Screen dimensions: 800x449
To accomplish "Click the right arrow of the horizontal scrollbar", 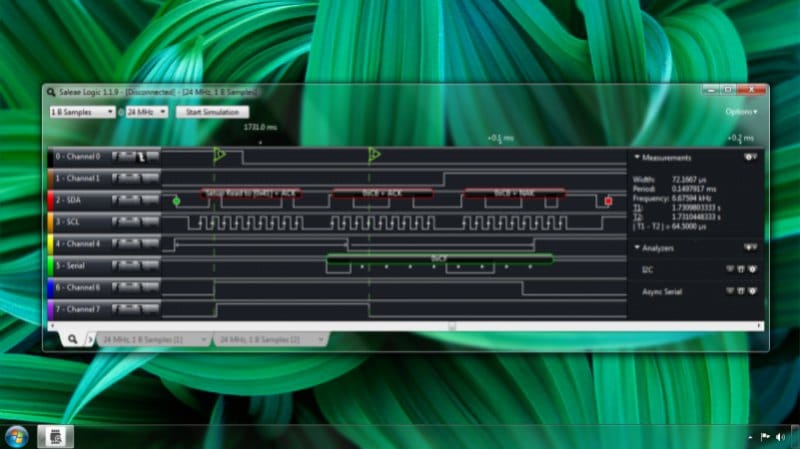I will tap(760, 326).
